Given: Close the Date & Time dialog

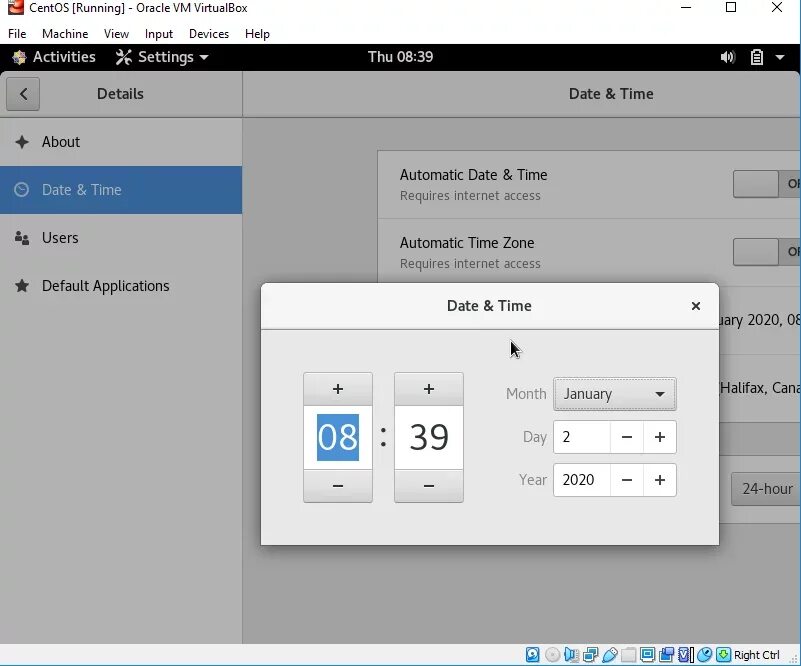Looking at the screenshot, I should (x=695, y=306).
